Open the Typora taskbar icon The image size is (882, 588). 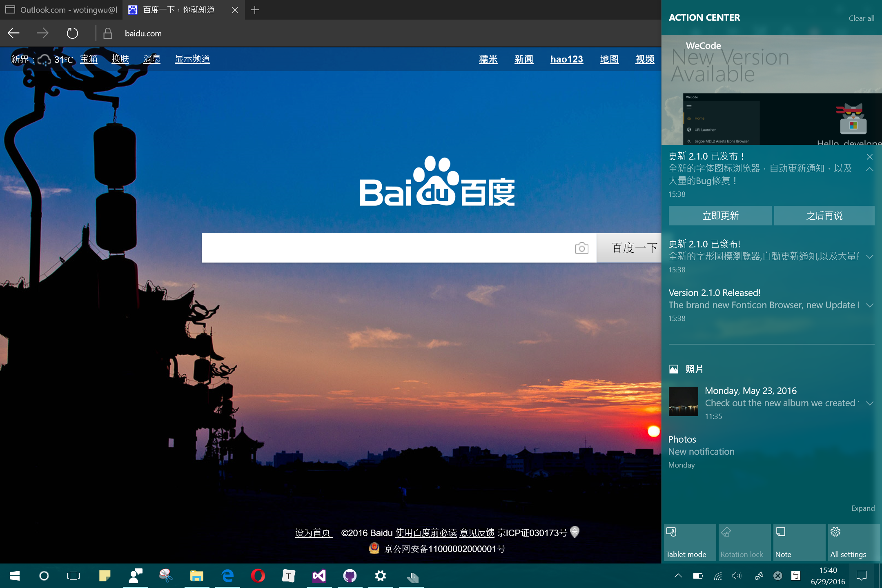[x=289, y=576]
